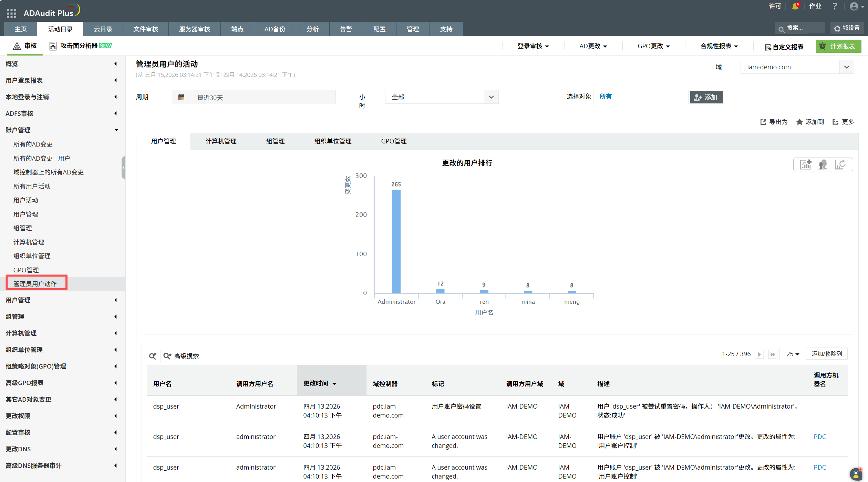Open the 25 rows per page dropdown
This screenshot has width=868, height=482.
coord(793,354)
